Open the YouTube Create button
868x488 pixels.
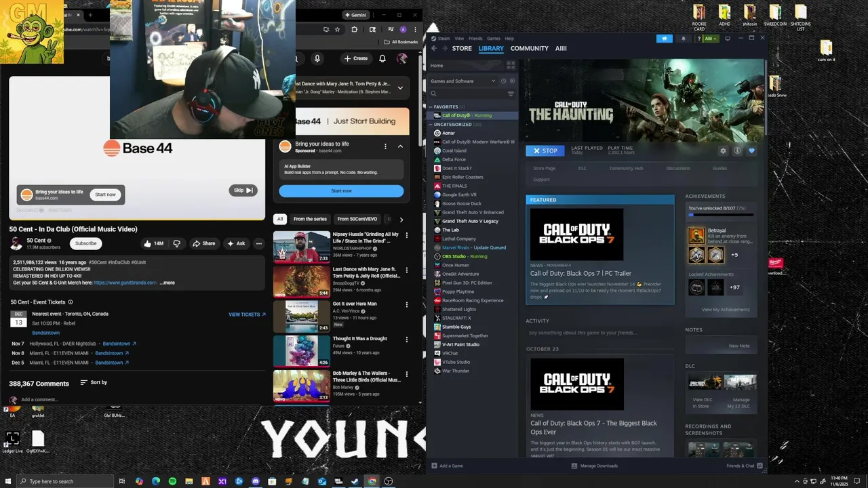click(356, 59)
